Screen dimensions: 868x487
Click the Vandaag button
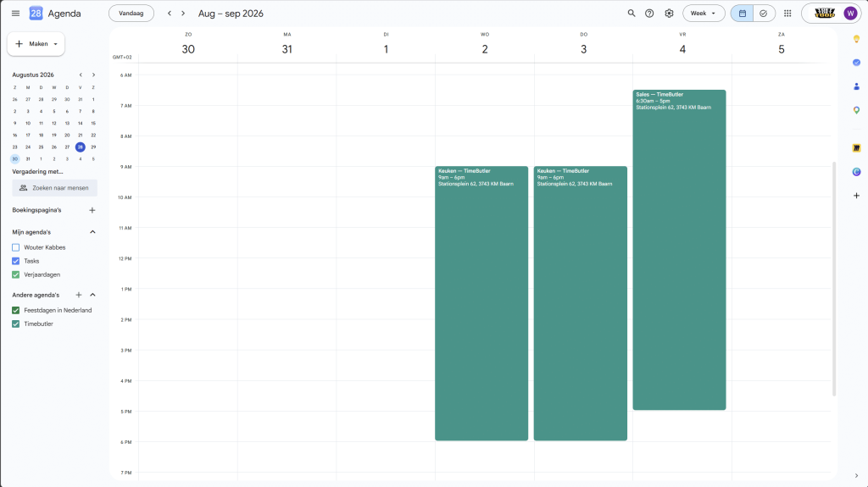(x=131, y=14)
